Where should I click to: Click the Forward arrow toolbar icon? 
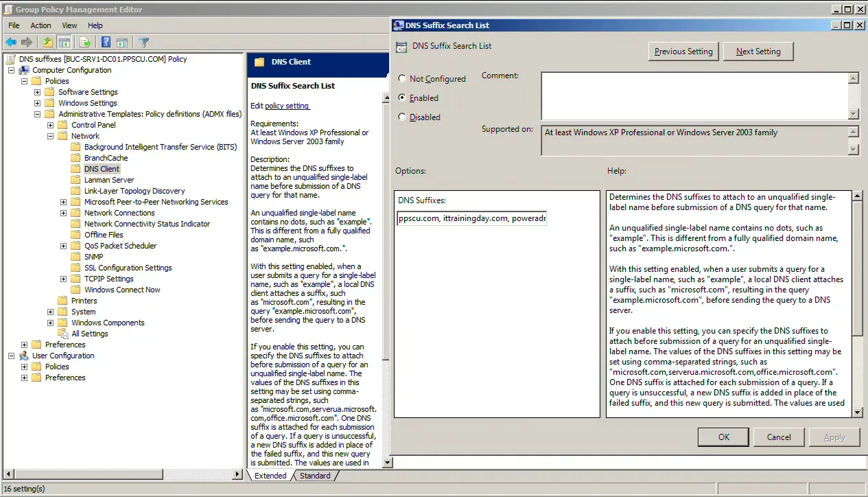click(27, 42)
